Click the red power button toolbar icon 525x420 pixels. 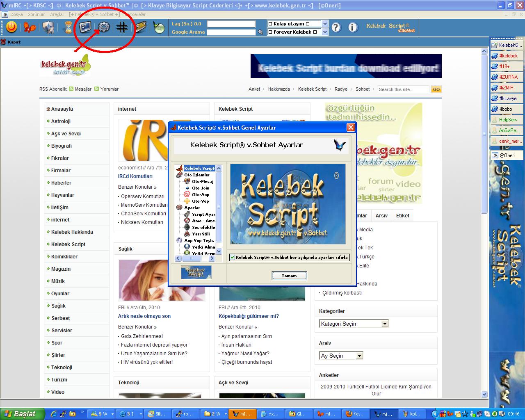tap(11, 27)
